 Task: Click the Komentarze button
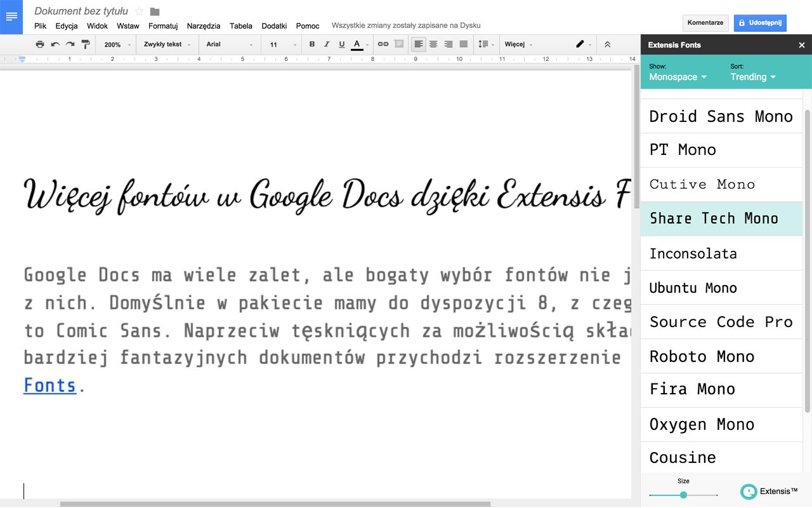click(x=705, y=23)
